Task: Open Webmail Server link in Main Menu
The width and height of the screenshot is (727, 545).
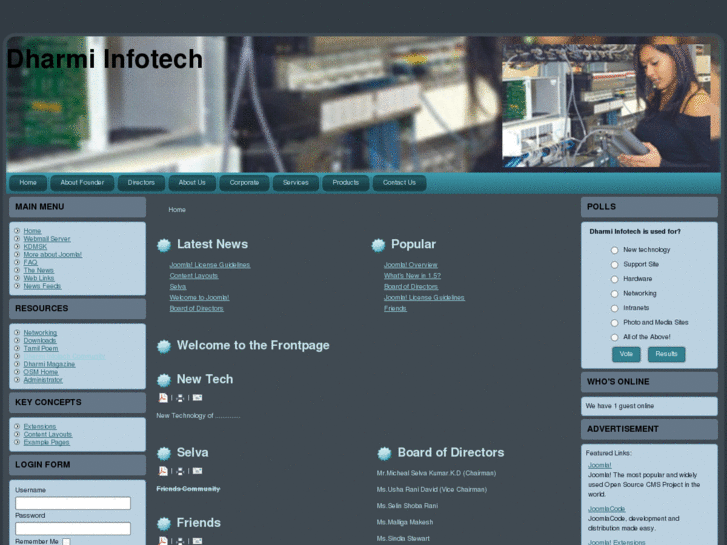Action: click(x=47, y=239)
